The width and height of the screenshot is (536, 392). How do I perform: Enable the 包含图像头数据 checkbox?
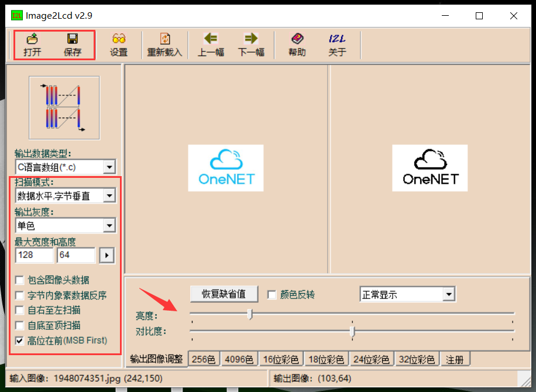pyautogui.click(x=18, y=280)
